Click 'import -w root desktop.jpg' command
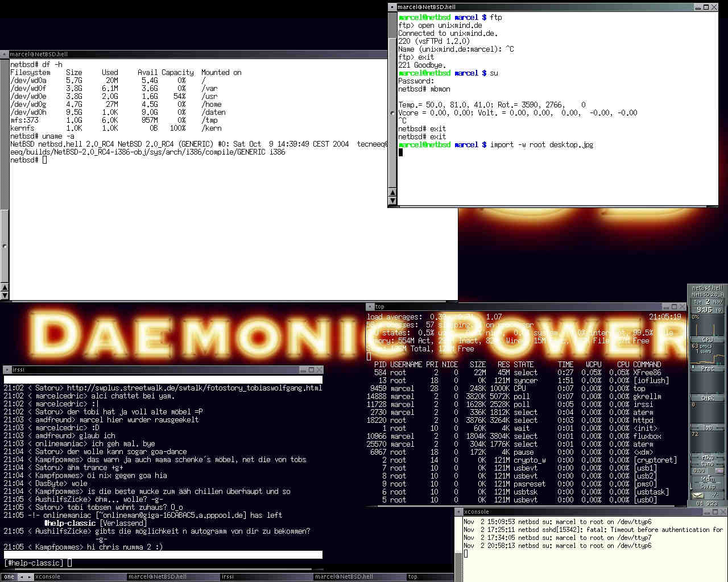Screen dimensions: 728x582 coord(541,145)
